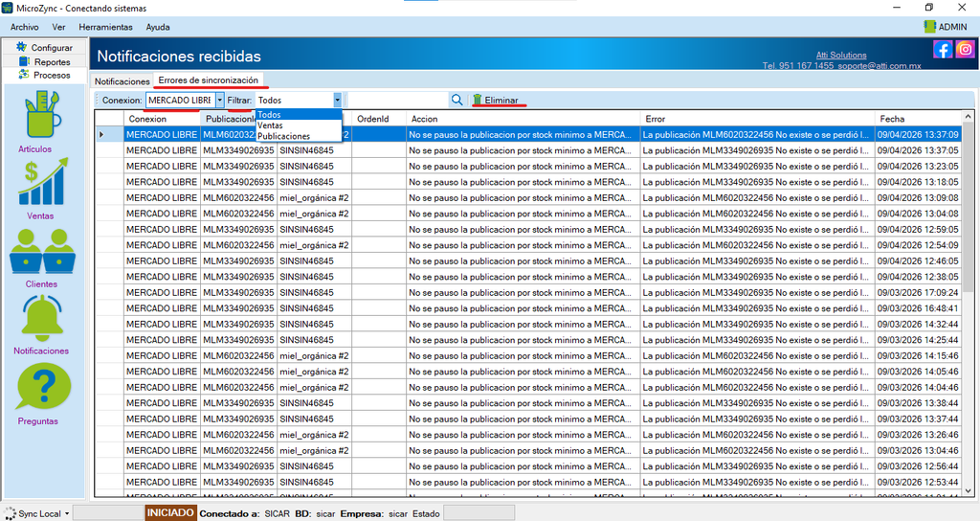This screenshot has width=980, height=521.
Task: Open the Ayuda menu
Action: (158, 27)
